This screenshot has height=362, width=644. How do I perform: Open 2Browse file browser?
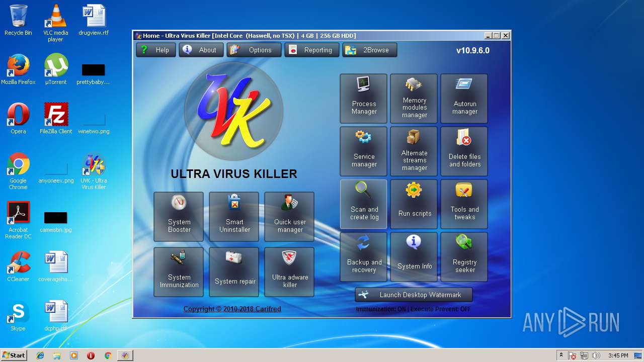(370, 50)
